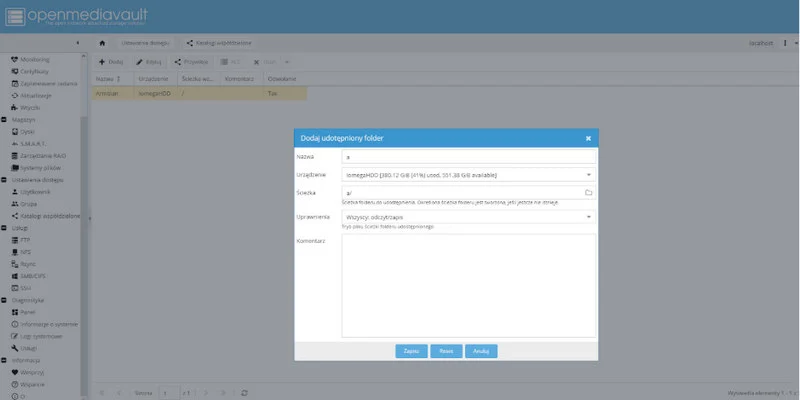Click the Anuluj button
Viewport: 800px width, 400px height.
click(x=481, y=351)
